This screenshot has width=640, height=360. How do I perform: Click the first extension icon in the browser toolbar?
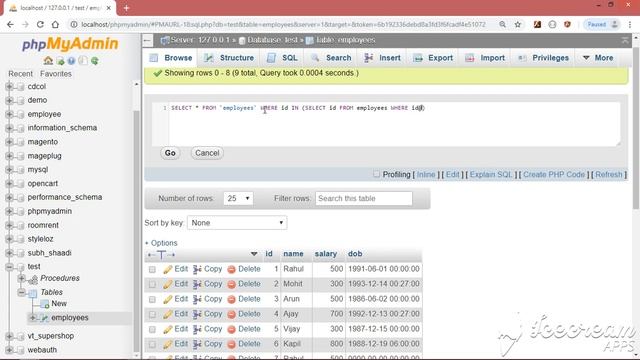537,24
